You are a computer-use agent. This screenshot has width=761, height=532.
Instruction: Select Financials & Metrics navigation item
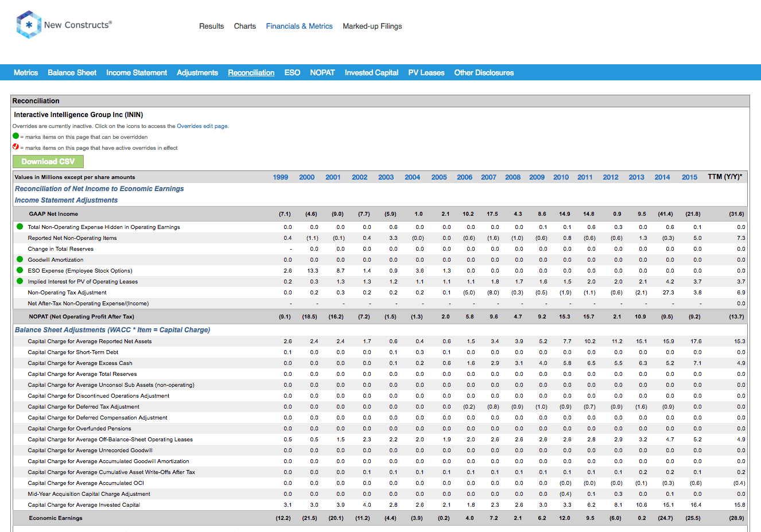pos(299,26)
